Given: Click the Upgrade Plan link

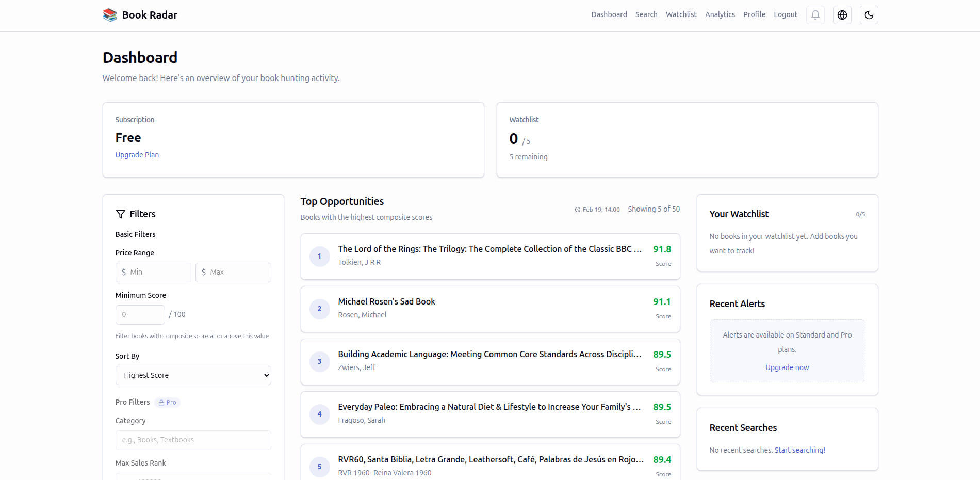Looking at the screenshot, I should click(137, 154).
